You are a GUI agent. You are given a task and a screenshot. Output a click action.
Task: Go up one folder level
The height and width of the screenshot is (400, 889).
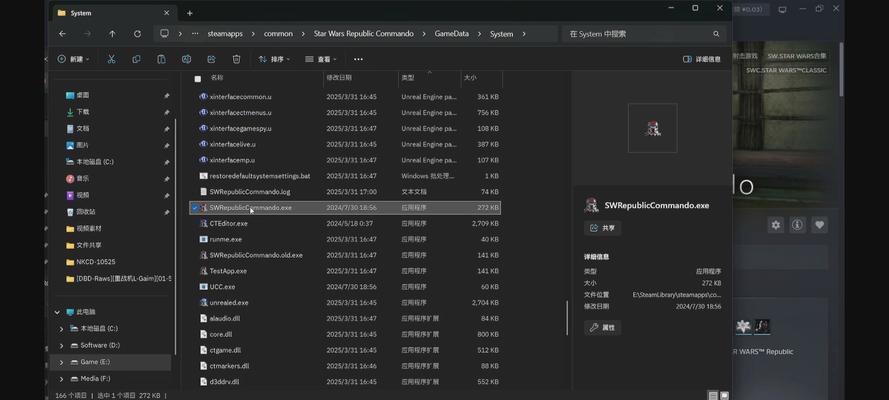112,34
